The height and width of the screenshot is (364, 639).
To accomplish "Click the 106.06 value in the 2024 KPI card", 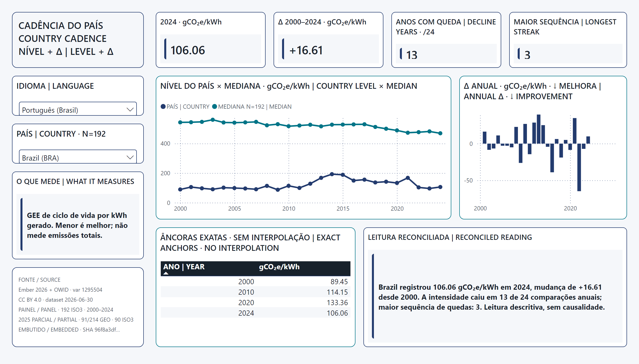I will [x=188, y=50].
